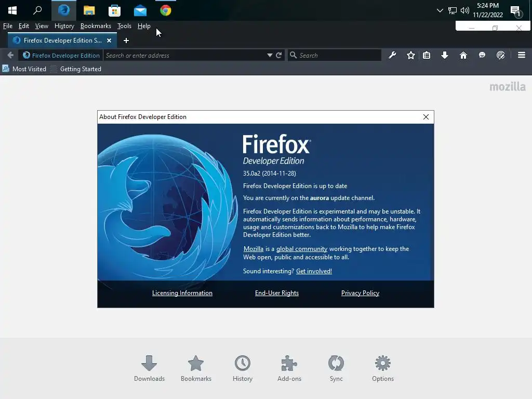Open Add-ons puzzle icon

289,369
